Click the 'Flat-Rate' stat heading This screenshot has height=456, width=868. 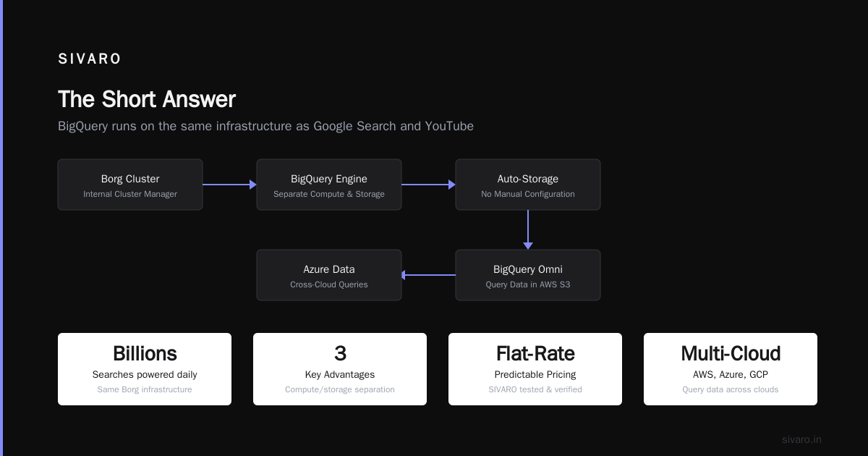coord(535,353)
